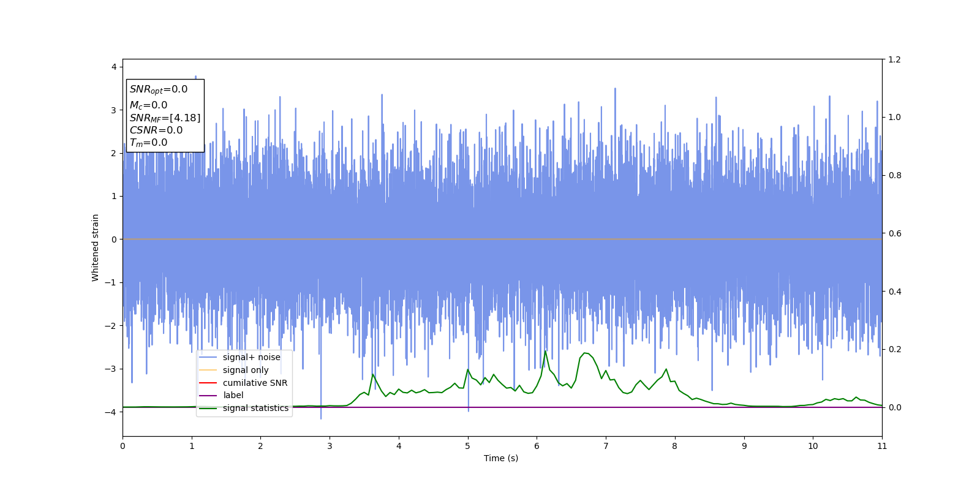Viewport: 980px width, 490px height.
Task: Click the left axis tick label −4
Action: [x=111, y=412]
